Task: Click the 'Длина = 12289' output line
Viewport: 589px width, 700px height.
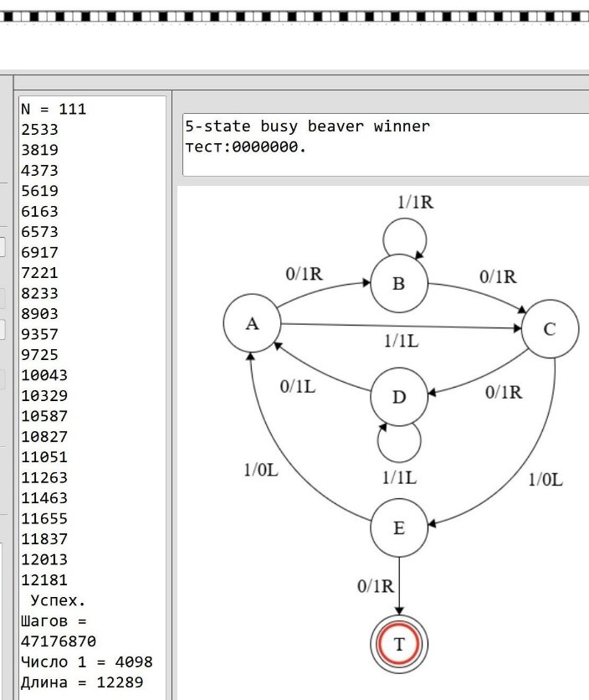Action: point(81,682)
